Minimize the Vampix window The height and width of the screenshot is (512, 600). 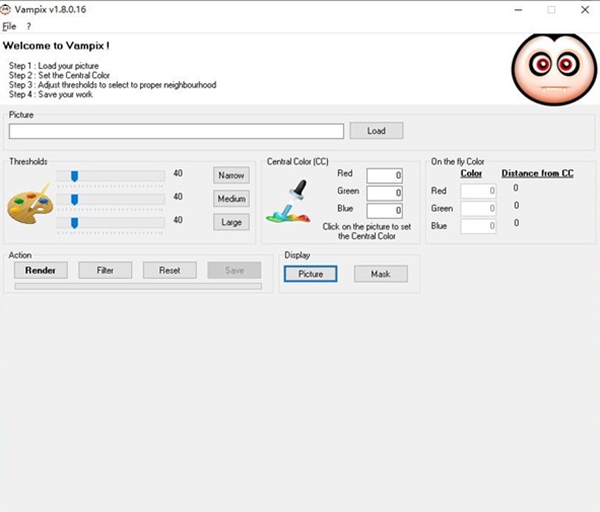(518, 10)
